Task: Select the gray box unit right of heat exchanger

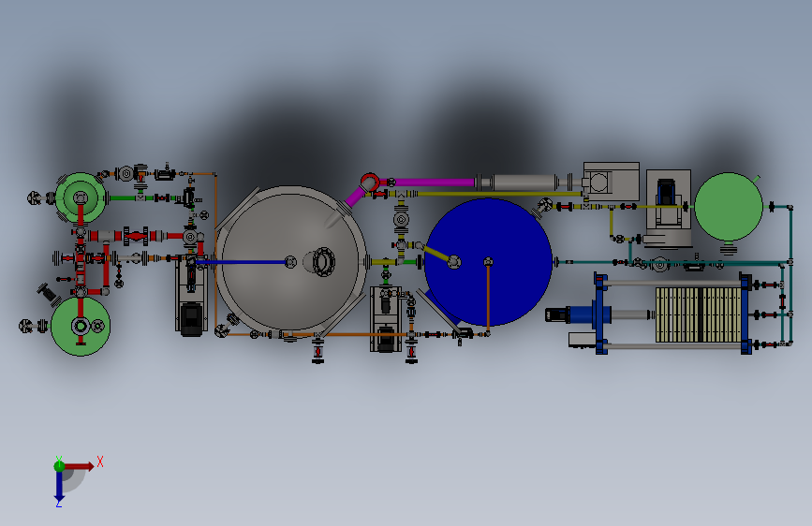Action: click(611, 182)
